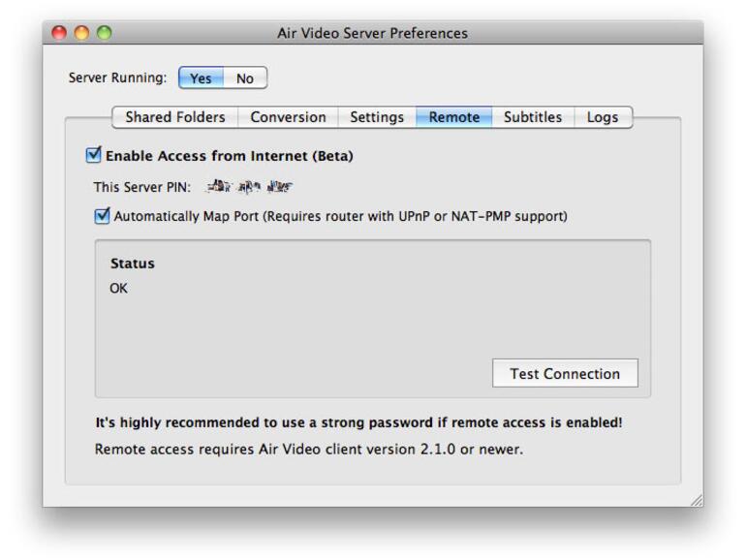
Task: Minimize the window with the yellow button
Action: click(x=81, y=33)
